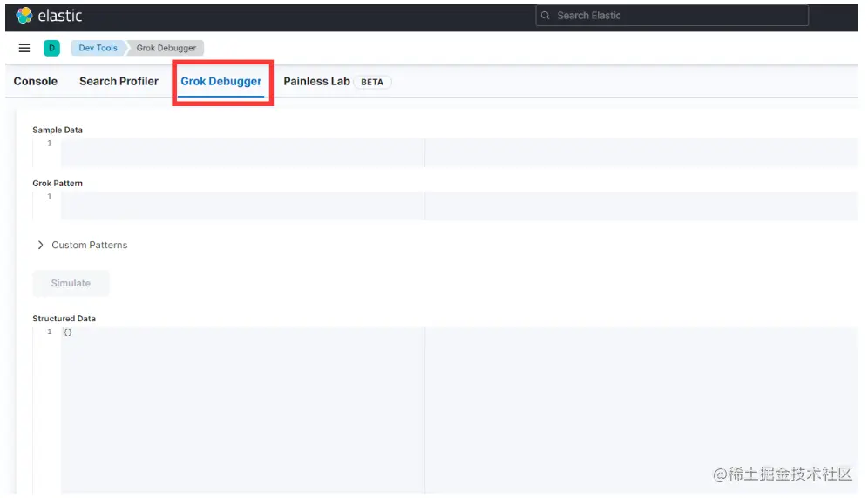Go to Dev Tools breadcrumb

tap(98, 48)
